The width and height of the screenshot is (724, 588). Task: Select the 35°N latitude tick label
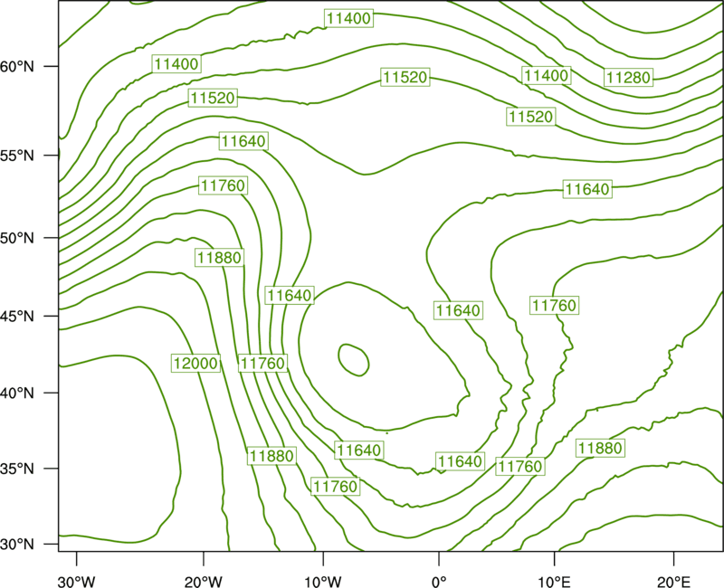17,469
